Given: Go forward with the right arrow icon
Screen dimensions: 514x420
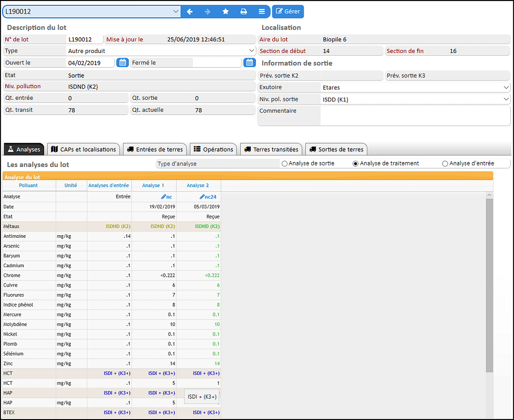Looking at the screenshot, I should 208,12.
